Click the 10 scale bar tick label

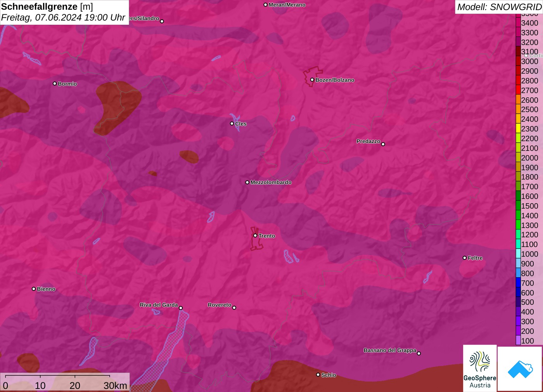[x=40, y=385]
